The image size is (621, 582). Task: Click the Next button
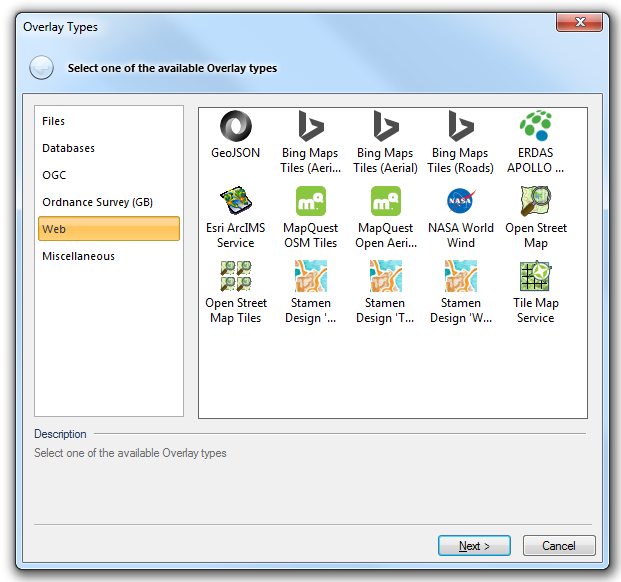(474, 546)
